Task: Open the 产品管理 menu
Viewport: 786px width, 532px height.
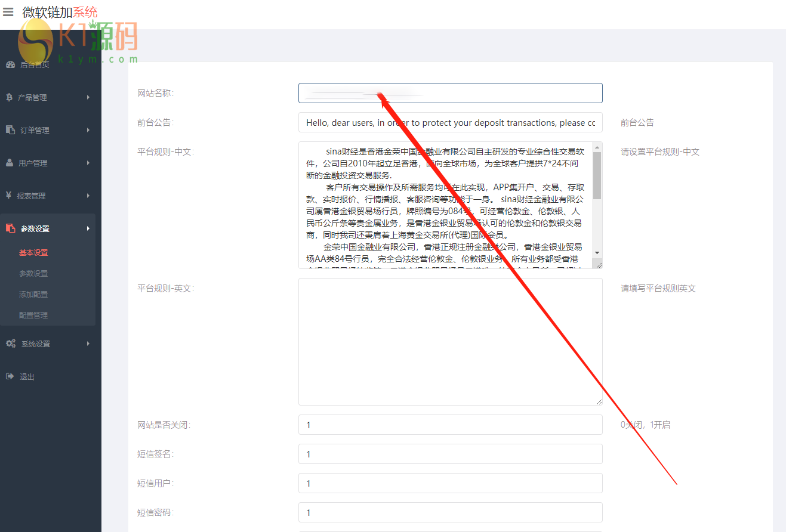Action: [32, 97]
